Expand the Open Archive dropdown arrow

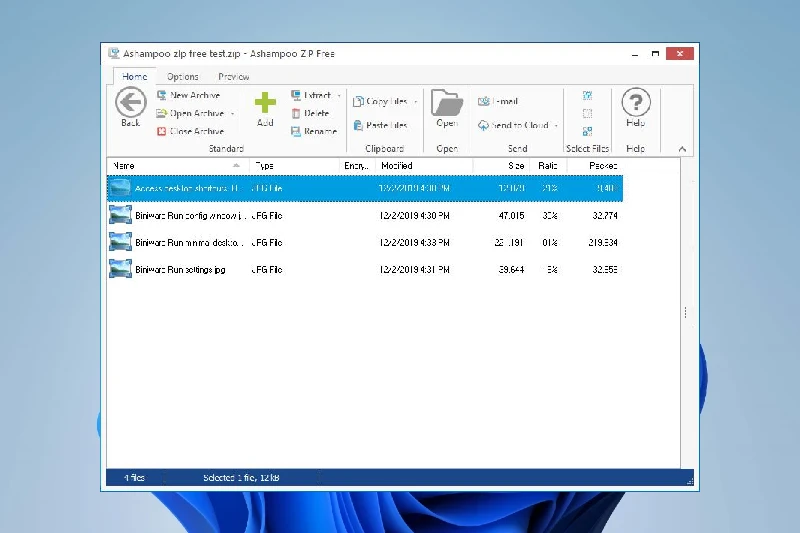click(233, 114)
